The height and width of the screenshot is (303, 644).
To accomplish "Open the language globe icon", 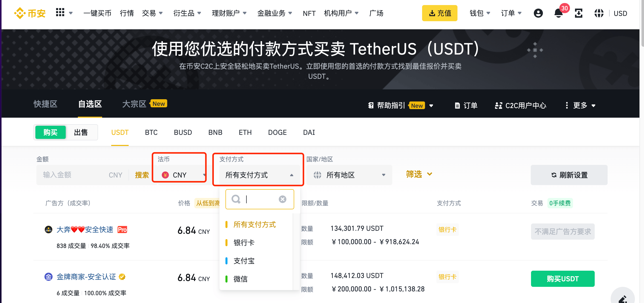I will (599, 13).
